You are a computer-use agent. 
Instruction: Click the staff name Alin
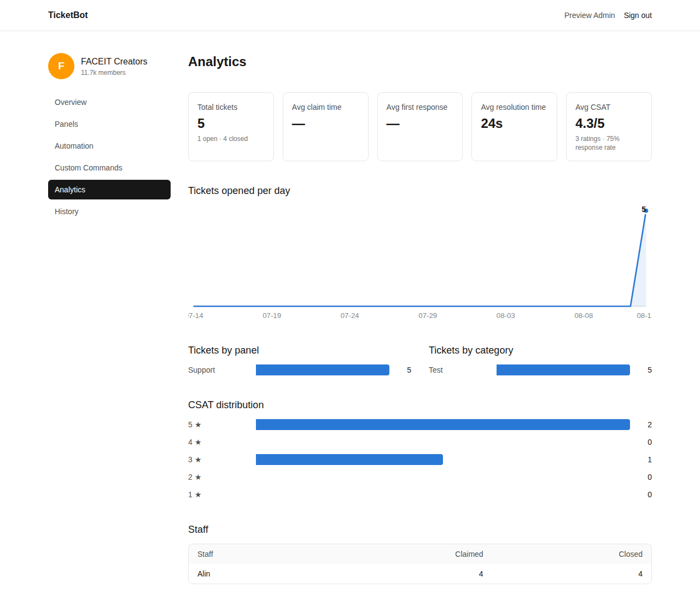click(204, 574)
